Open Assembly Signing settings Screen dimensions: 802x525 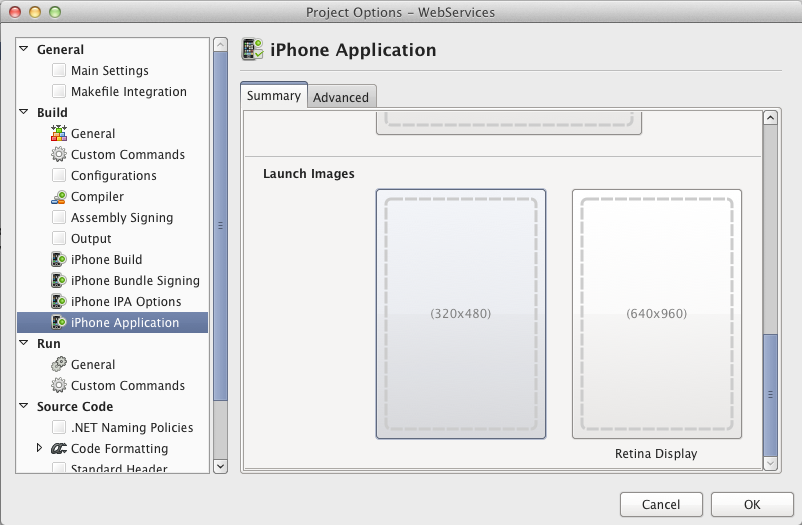click(122, 217)
